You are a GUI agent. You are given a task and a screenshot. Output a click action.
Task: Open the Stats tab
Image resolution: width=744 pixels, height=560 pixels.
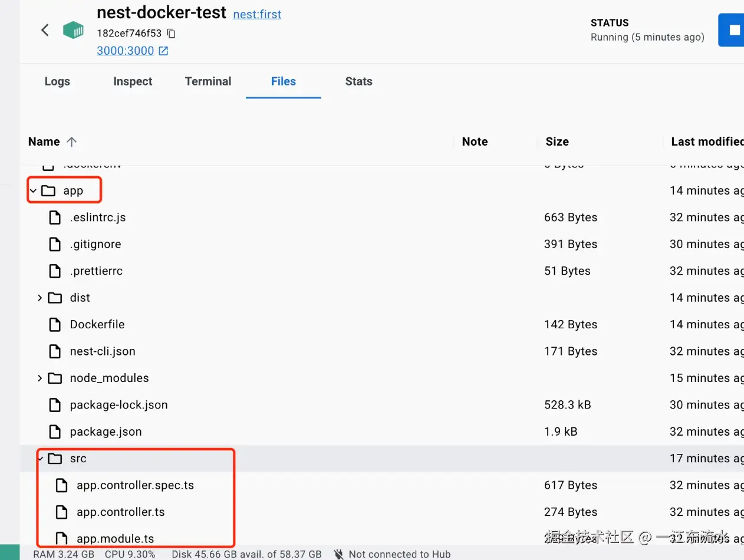(358, 82)
